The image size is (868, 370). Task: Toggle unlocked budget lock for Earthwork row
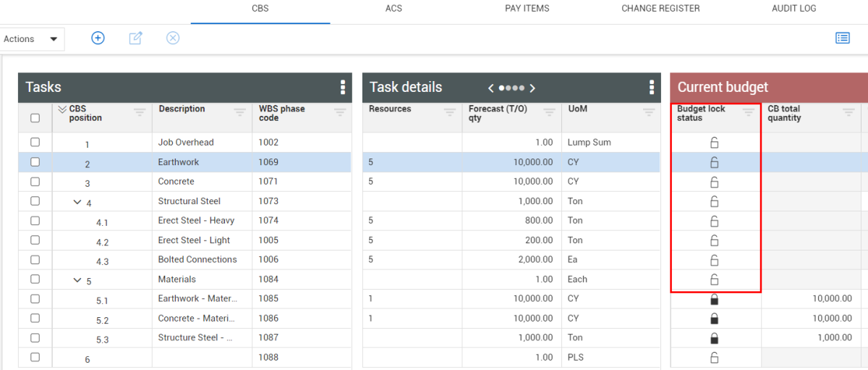[715, 162]
